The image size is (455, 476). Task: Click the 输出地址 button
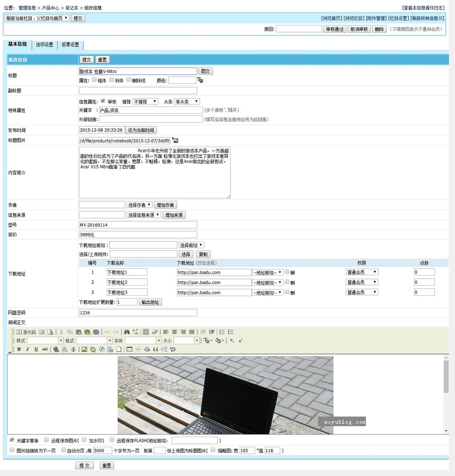tap(150, 302)
